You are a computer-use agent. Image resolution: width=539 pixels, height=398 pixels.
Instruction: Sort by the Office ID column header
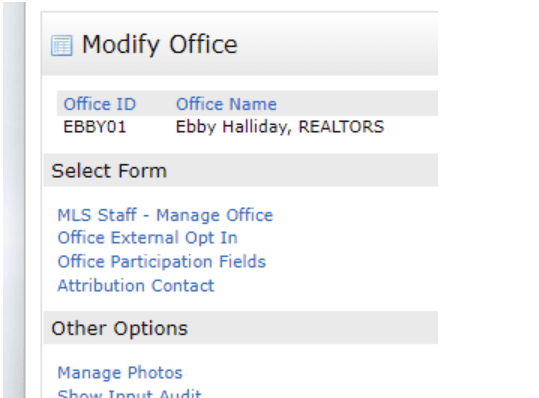coord(100,104)
